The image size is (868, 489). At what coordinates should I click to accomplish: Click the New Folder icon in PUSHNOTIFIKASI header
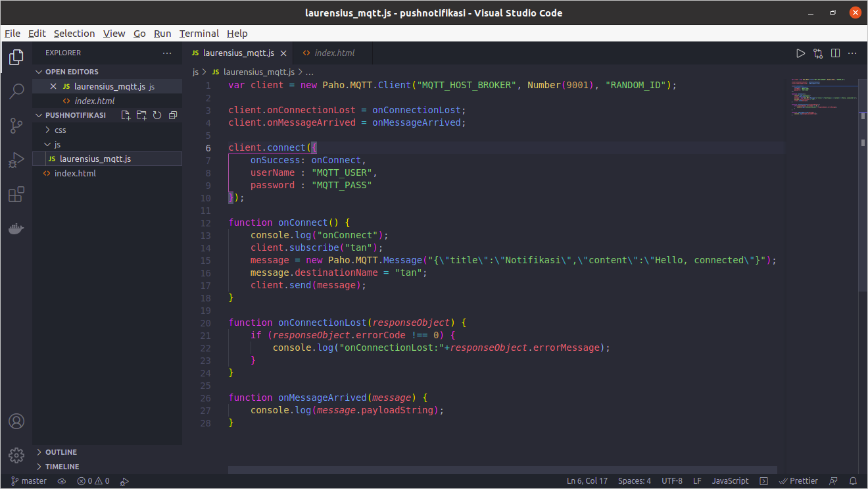click(x=141, y=115)
